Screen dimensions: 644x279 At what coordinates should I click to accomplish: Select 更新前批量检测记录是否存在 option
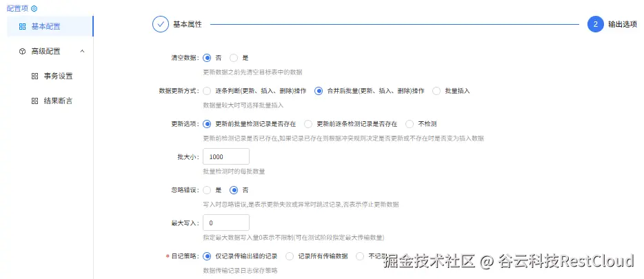[207, 124]
